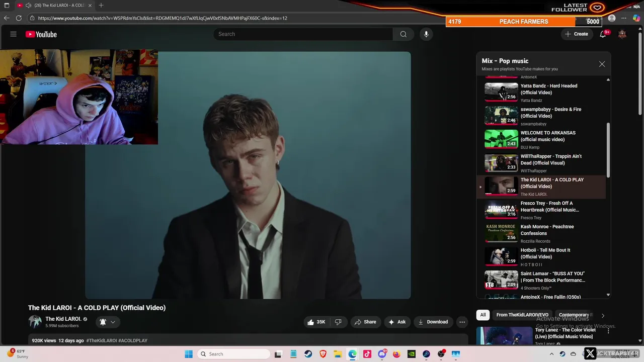Select the Contemporary R&B chip

[575, 315]
